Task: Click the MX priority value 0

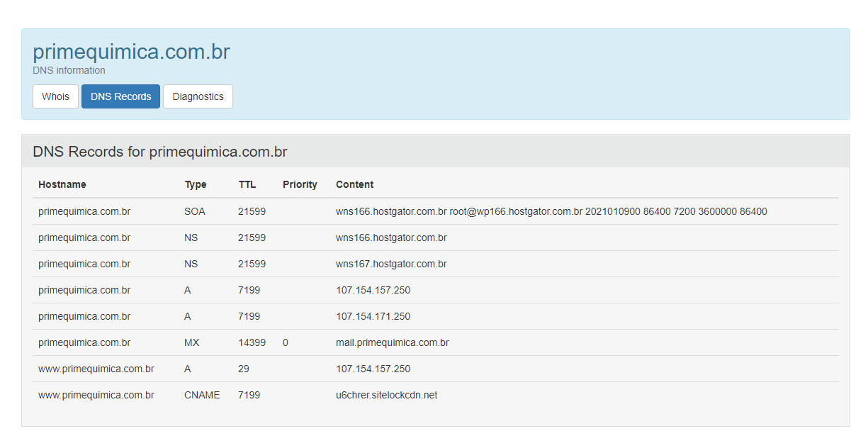Action: coord(286,342)
